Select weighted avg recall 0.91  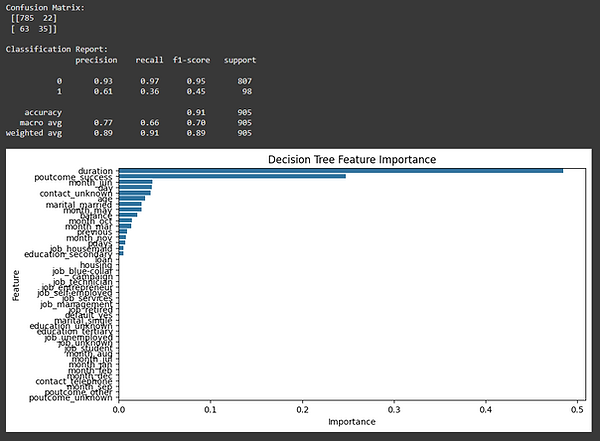point(150,133)
